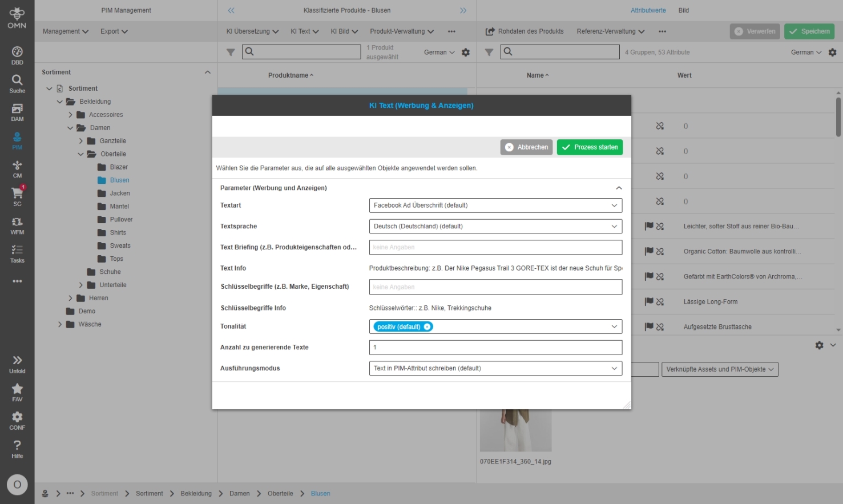The height and width of the screenshot is (504, 843).
Task: Open the Suche search module
Action: (17, 84)
